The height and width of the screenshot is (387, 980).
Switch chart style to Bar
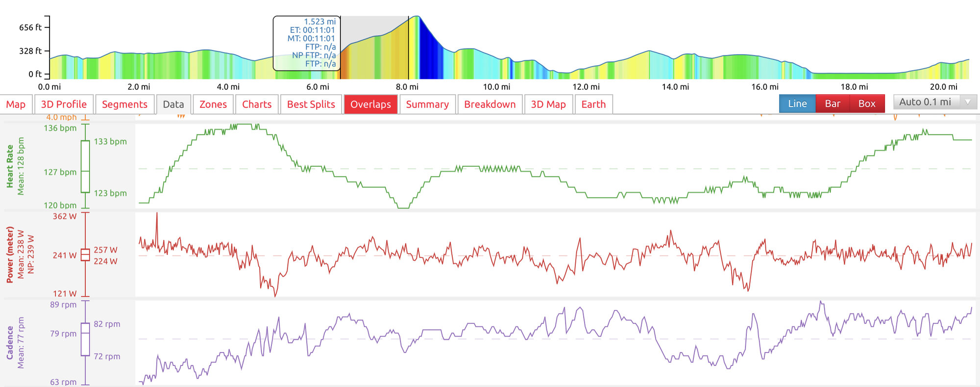(833, 103)
